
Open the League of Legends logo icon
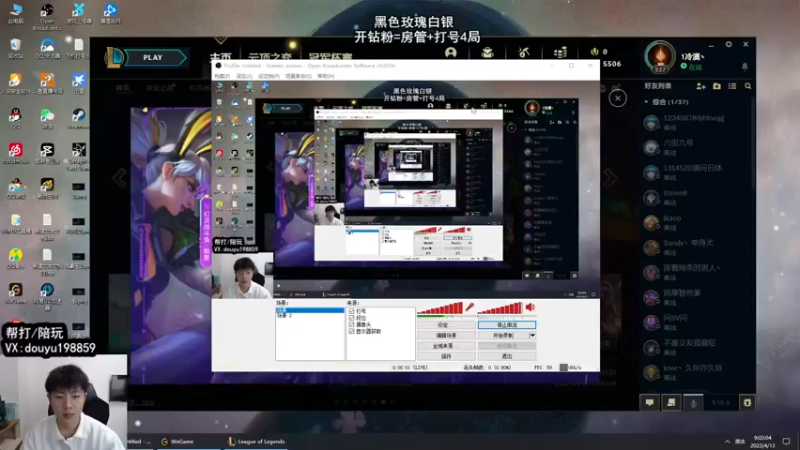point(114,57)
